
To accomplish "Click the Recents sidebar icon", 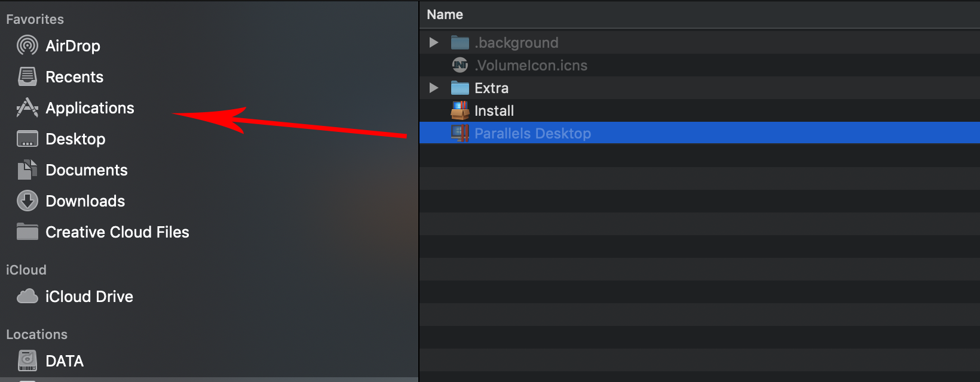I will click(27, 77).
